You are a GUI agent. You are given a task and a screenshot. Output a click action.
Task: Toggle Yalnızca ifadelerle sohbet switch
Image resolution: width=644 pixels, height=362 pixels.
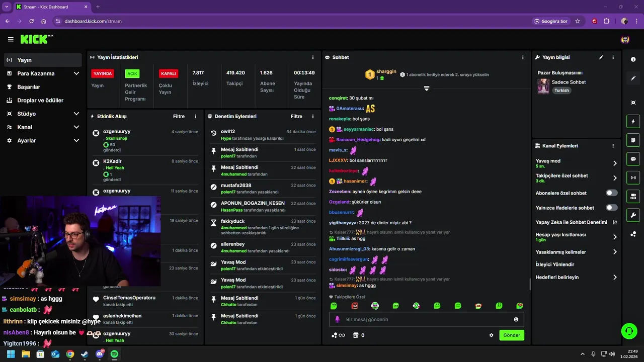(x=611, y=208)
